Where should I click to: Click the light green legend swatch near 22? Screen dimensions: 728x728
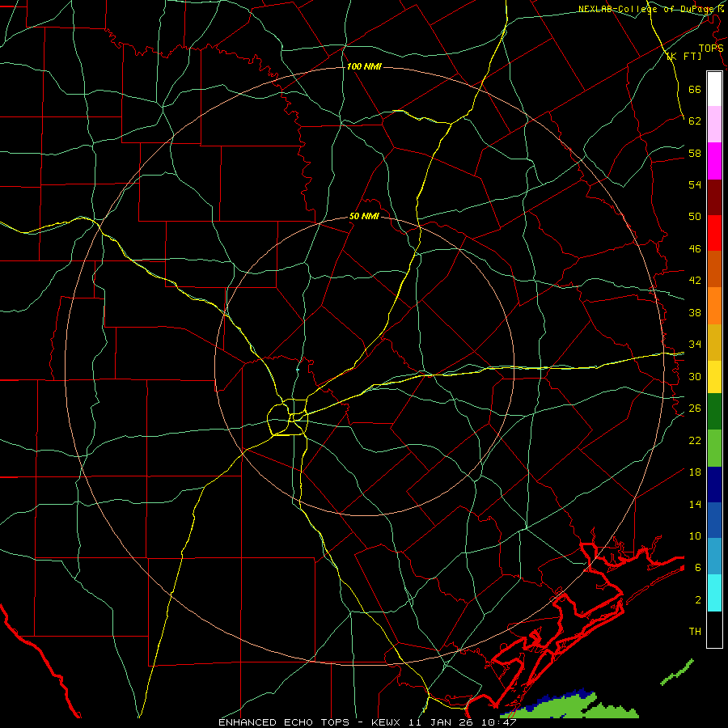(714, 448)
